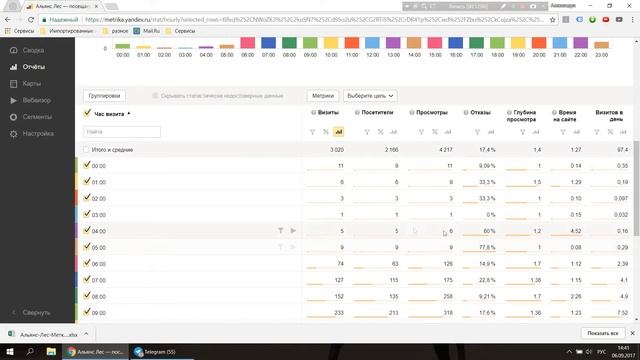This screenshot has height=360, width=640.
Task: Open dropdown arrow of downloaded xlsx file
Action: tap(86, 334)
